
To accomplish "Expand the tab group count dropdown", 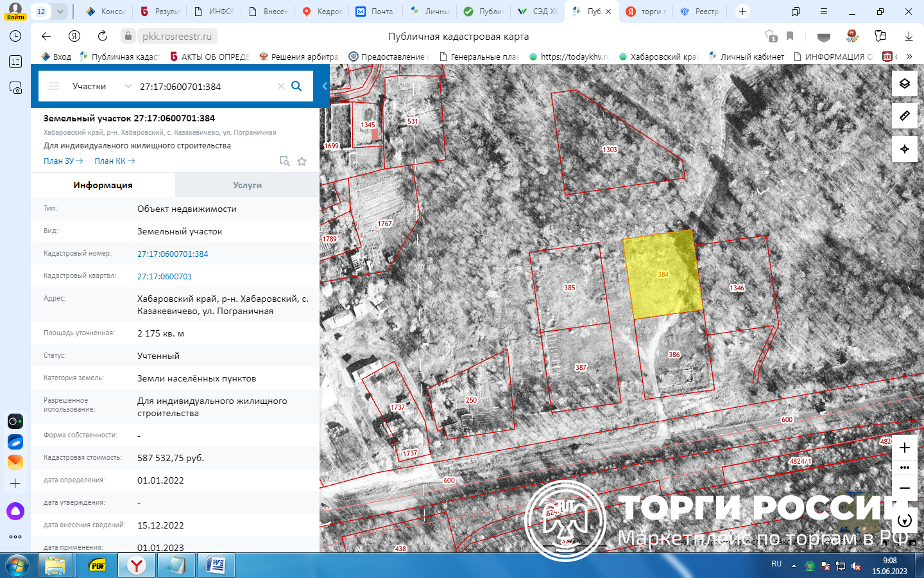I will (x=60, y=12).
